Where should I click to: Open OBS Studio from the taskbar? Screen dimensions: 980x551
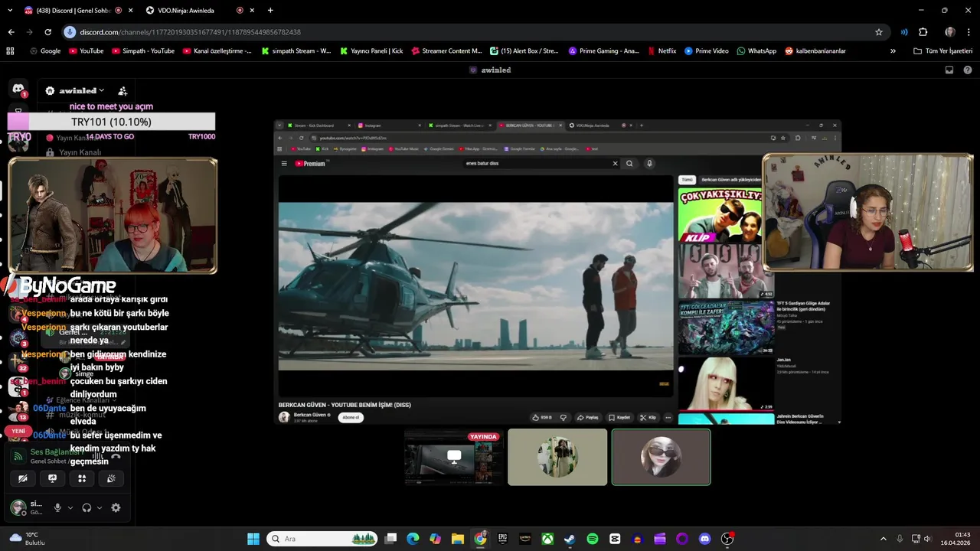[727, 539]
